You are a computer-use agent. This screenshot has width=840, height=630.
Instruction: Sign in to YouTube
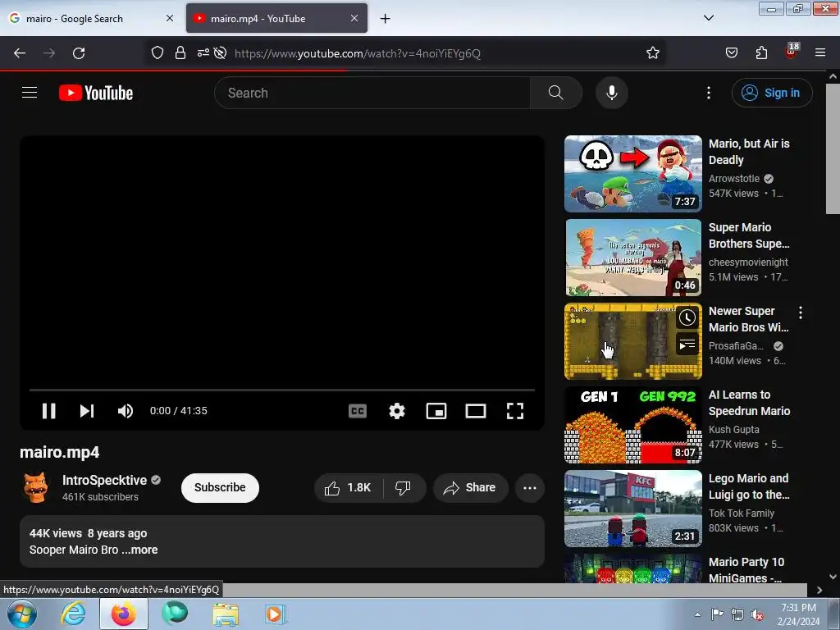click(772, 93)
